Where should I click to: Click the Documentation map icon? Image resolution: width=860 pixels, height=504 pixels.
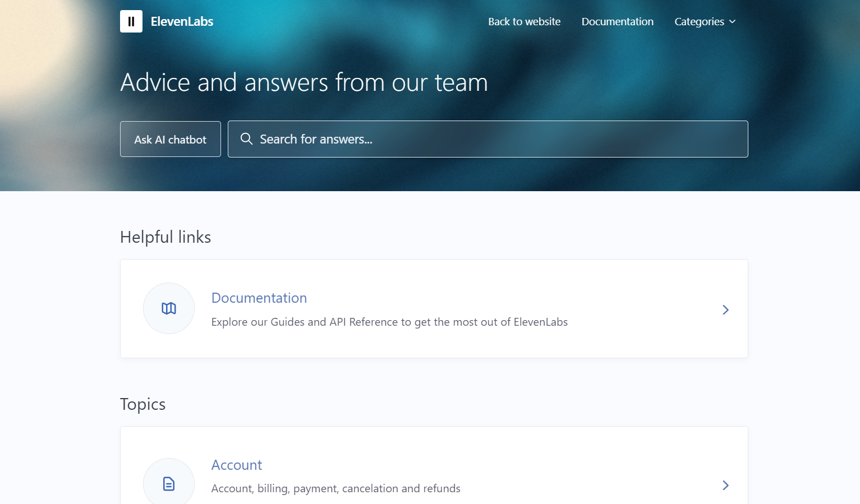click(x=169, y=308)
